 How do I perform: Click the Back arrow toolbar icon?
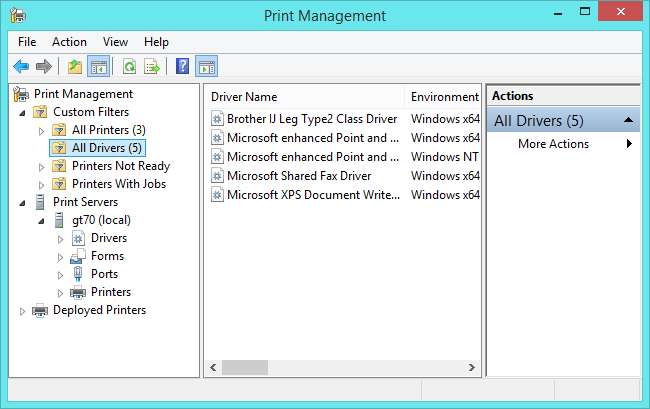pyautogui.click(x=21, y=67)
